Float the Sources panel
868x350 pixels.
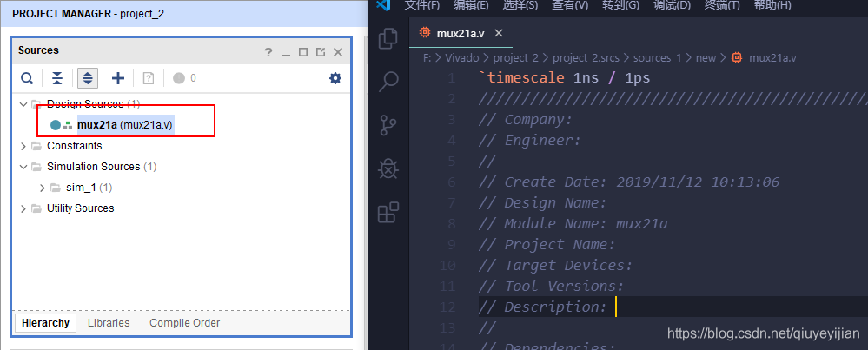tap(320, 52)
